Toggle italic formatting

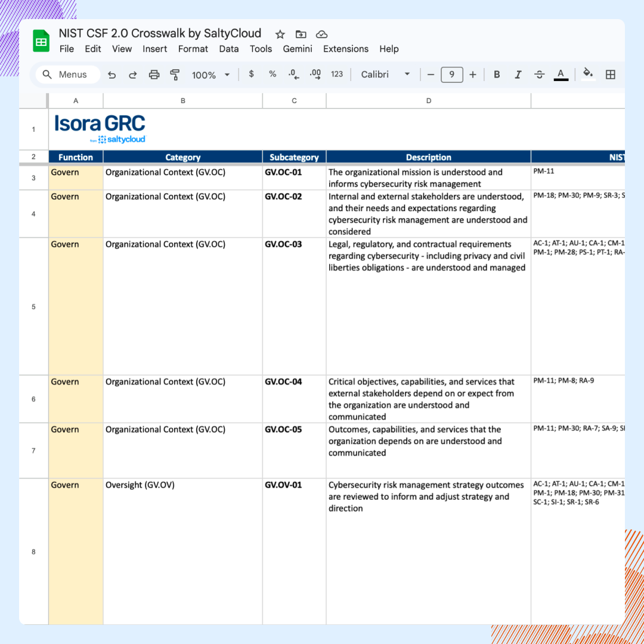point(518,75)
